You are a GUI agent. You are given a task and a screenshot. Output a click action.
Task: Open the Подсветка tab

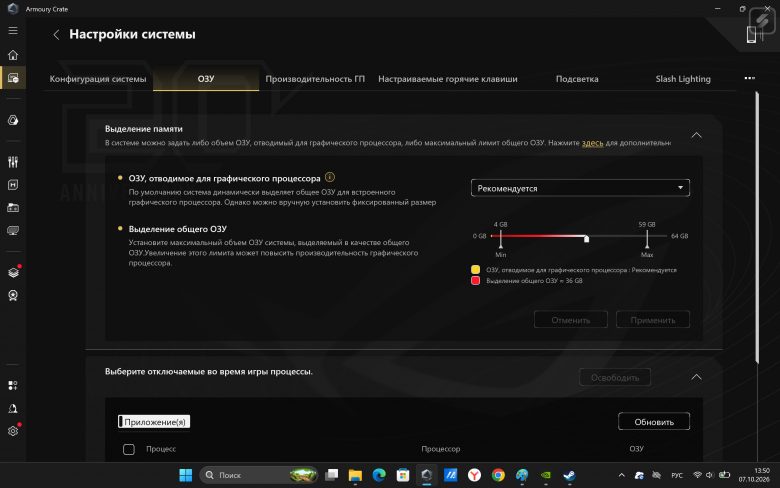(x=577, y=79)
